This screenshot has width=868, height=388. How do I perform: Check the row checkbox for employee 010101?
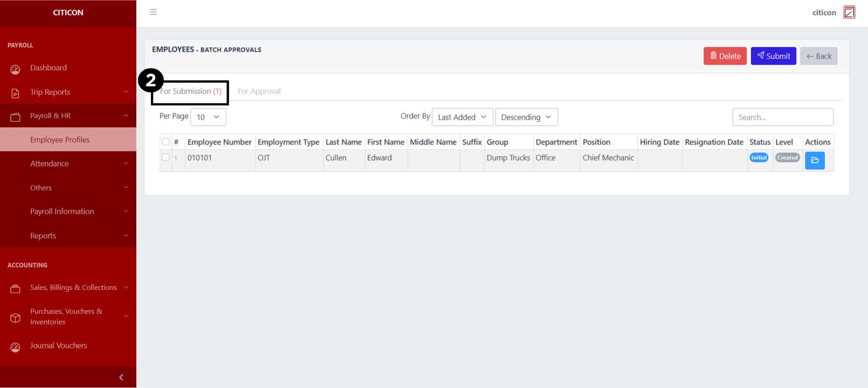click(166, 157)
